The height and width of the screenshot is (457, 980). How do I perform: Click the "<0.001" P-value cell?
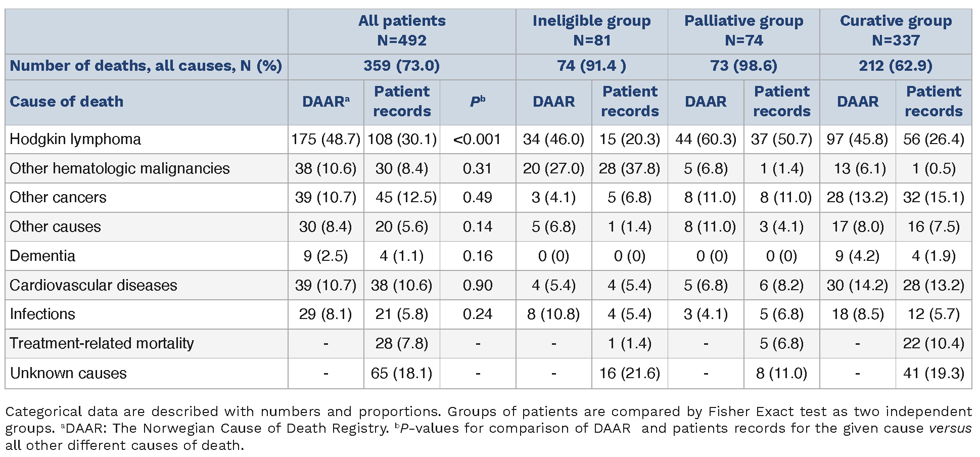[477, 139]
